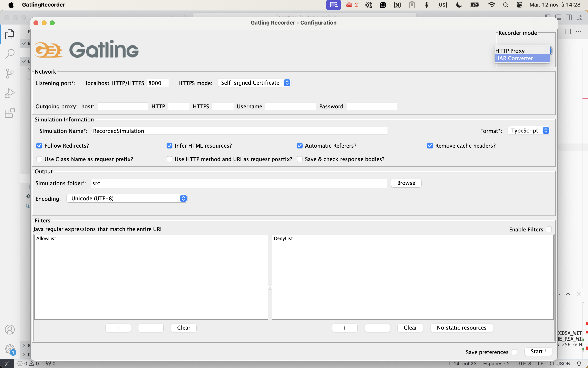Check the Enable Filters checkbox
This screenshot has width=588, height=368.
pos(549,229)
